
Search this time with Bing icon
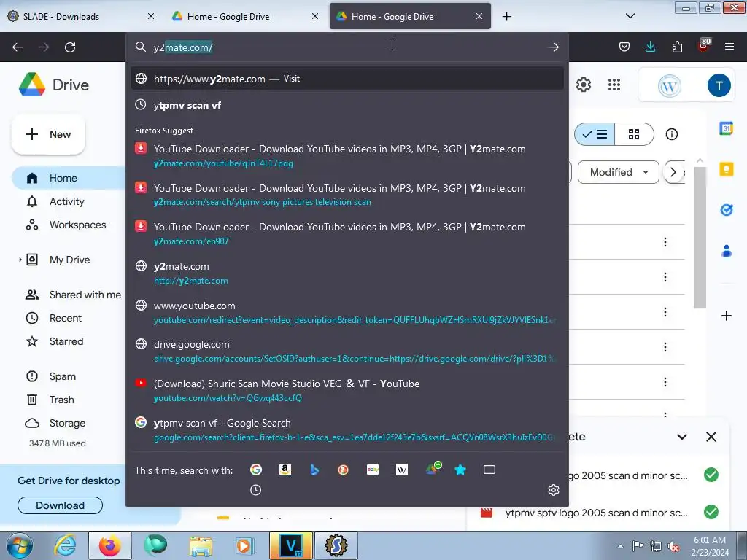point(314,470)
